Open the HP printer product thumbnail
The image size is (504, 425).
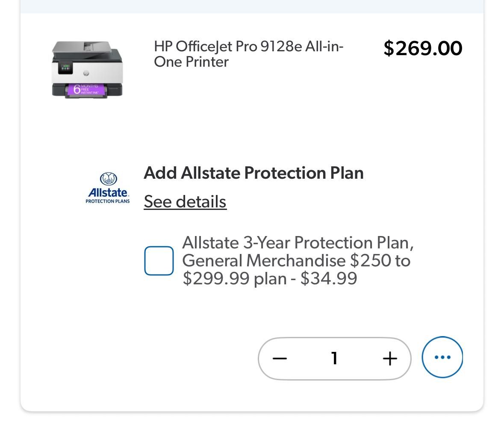pyautogui.click(x=87, y=69)
